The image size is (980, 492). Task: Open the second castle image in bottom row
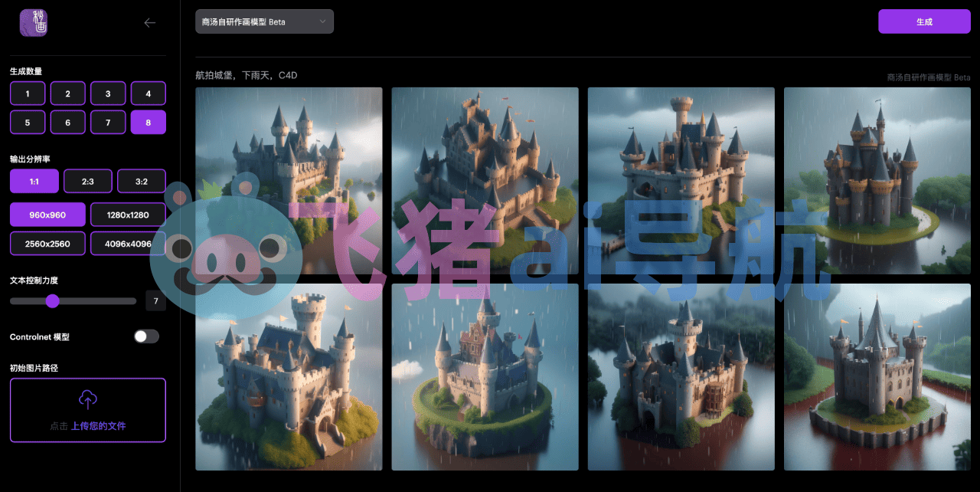coord(485,377)
